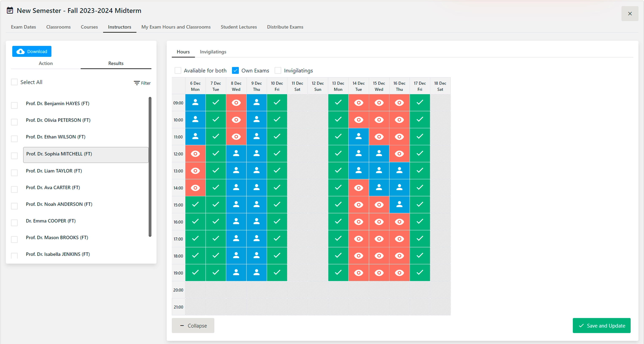
Task: Select Prof. Dr. Sophia MITCHELL from the list
Action: click(x=59, y=154)
